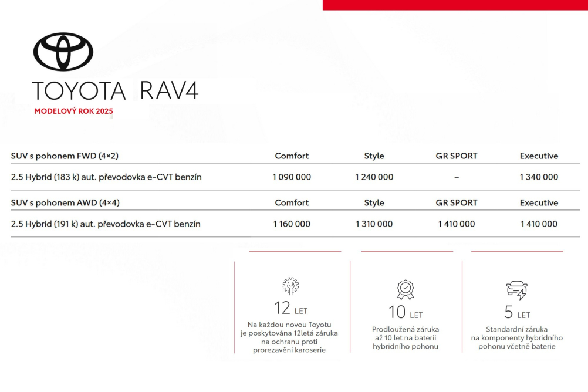Click the wrench gear icon above 12 LET

[290, 286]
